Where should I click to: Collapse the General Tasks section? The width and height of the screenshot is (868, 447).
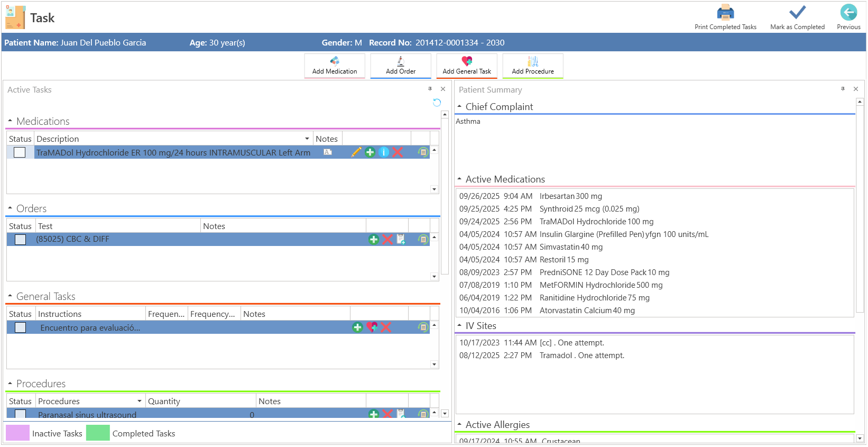tap(10, 296)
